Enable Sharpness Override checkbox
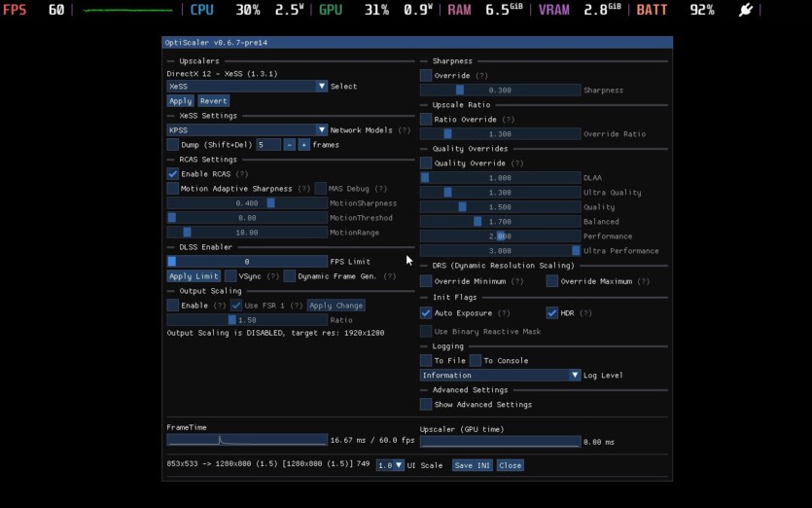Screen dimensions: 812x508 (426, 75)
